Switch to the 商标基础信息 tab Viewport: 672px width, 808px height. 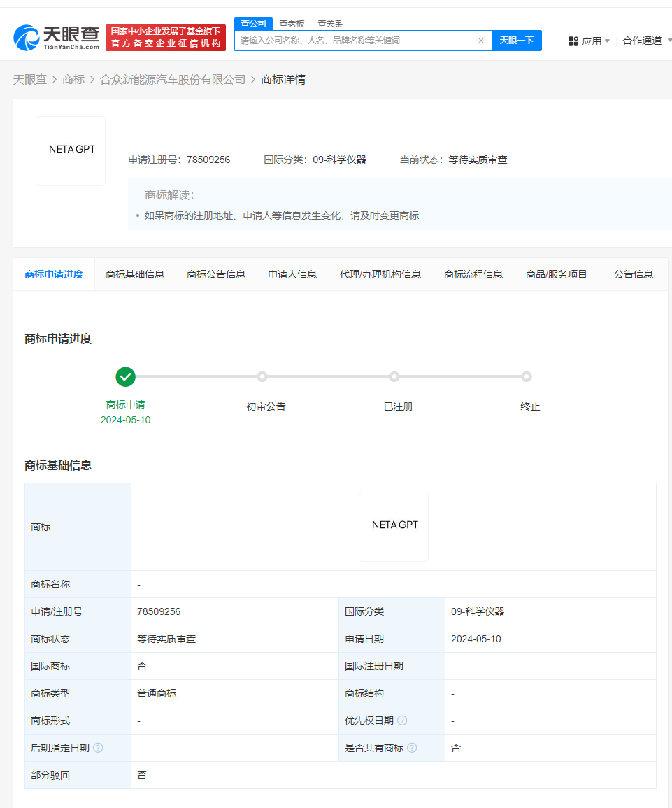(x=135, y=274)
